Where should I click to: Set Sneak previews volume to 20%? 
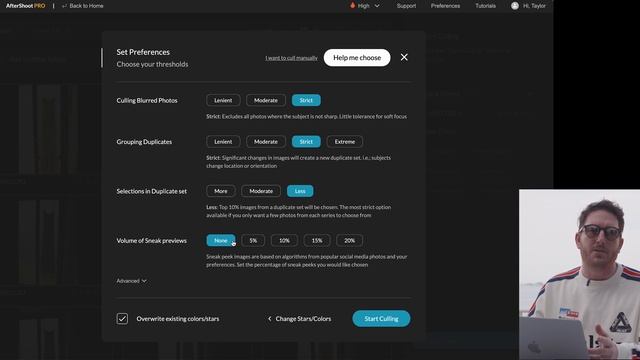tap(349, 240)
